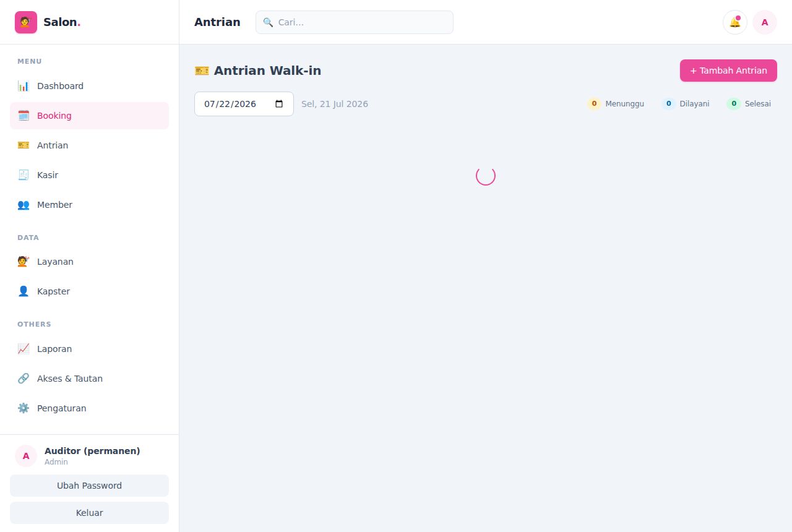
Task: Go to Booking menu item
Action: click(x=89, y=116)
